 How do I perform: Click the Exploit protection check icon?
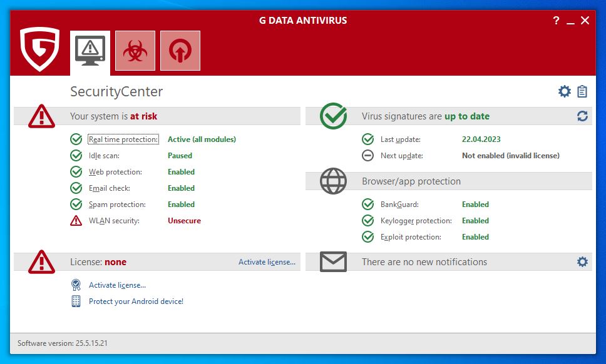(368, 236)
